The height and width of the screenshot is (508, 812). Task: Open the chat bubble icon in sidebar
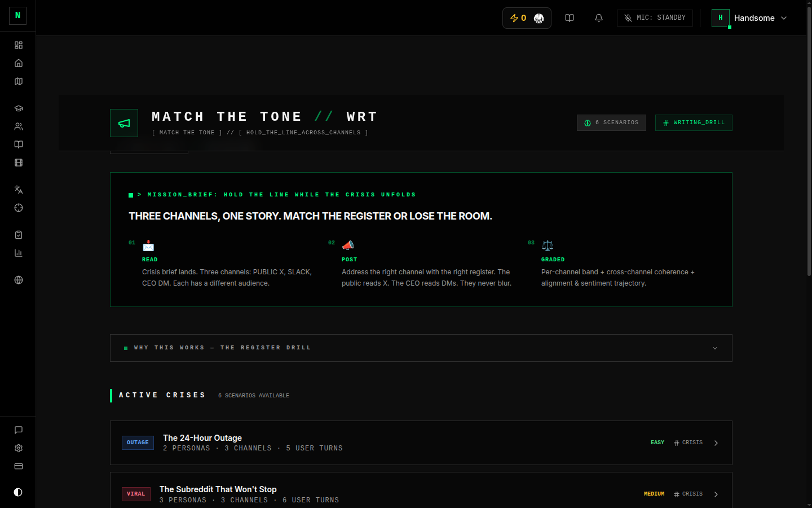coord(19,430)
